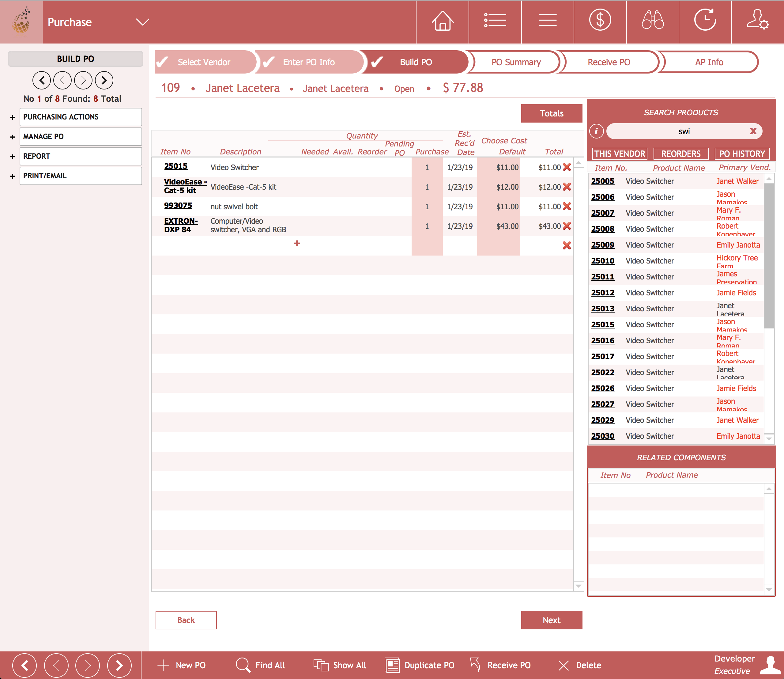
Task: Open item 25015 link in PO lines
Action: point(176,166)
